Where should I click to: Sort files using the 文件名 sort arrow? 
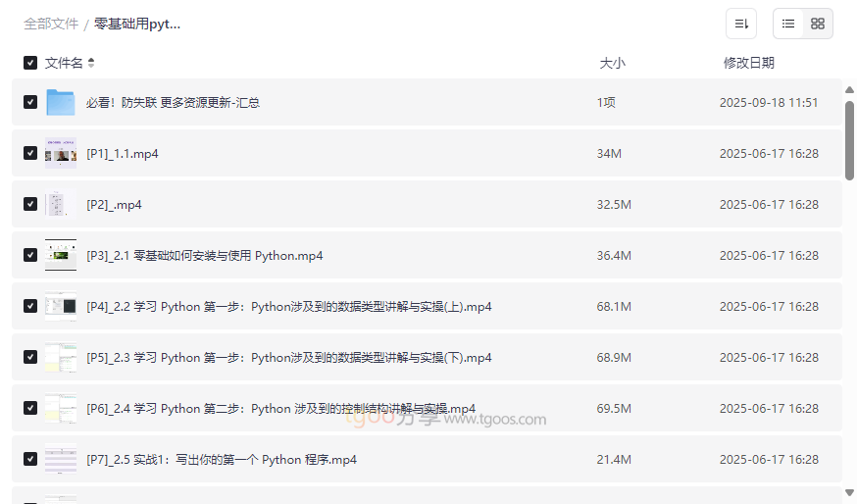coord(91,63)
